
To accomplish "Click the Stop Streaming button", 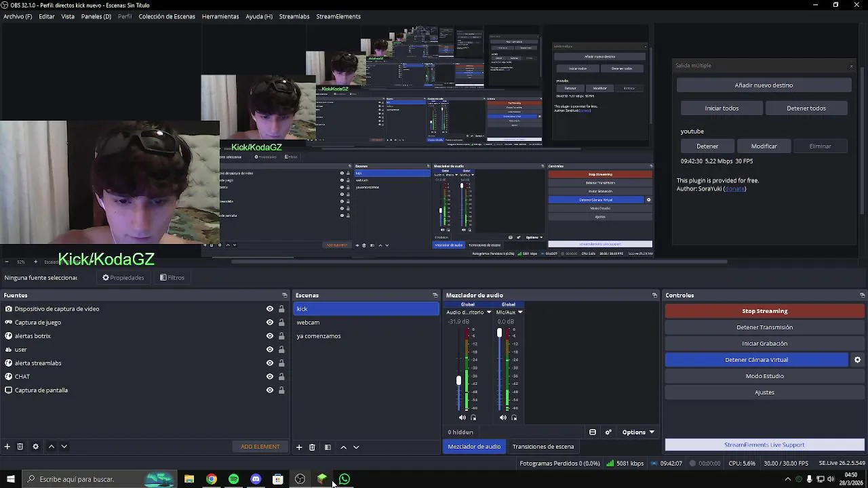I will tap(764, 311).
